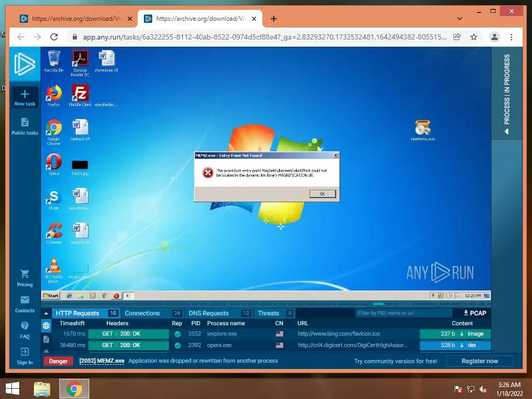This screenshot has width=532, height=399.
Task: Open the FAQ section
Action: (25, 330)
